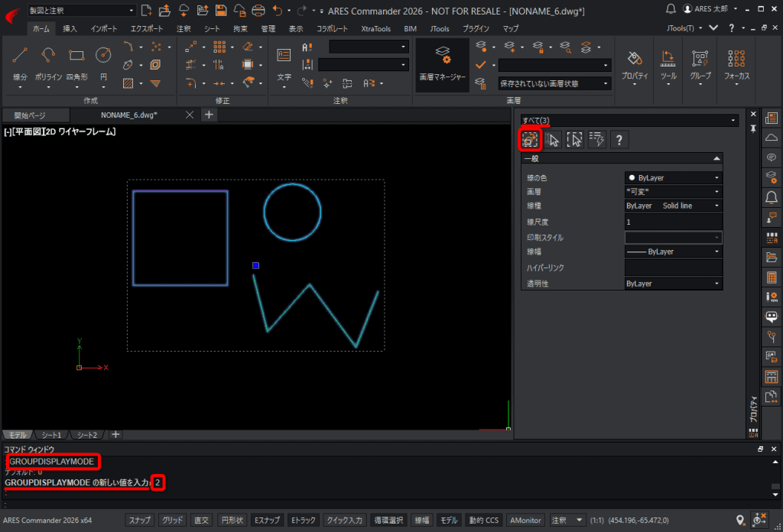Toggle グリッド display in the status bar
Screen dimensions: 783x532
172,520
